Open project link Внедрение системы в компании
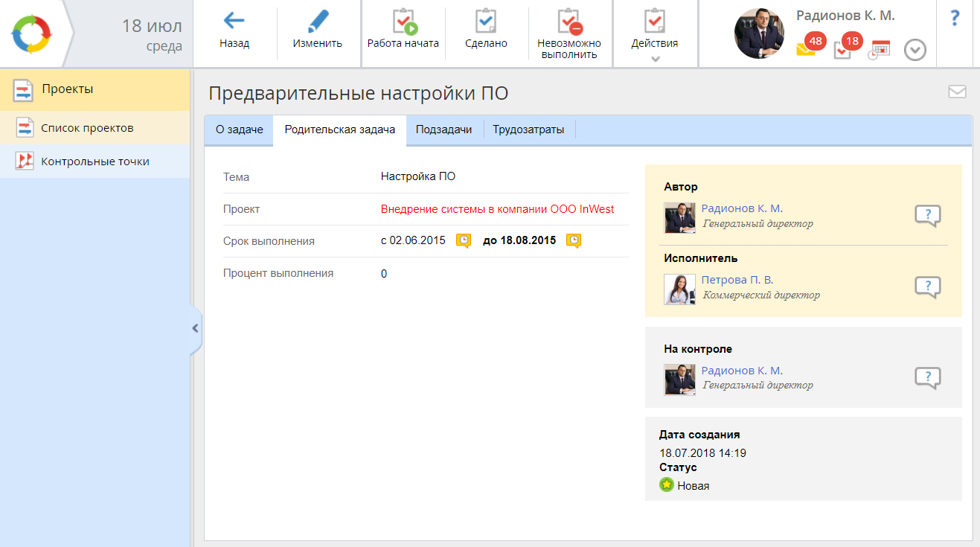The height and width of the screenshot is (547, 980). [497, 209]
